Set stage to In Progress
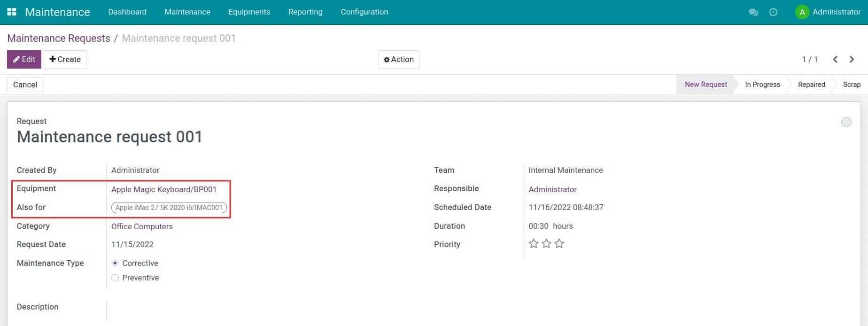Image resolution: width=868 pixels, height=326 pixels. [762, 85]
